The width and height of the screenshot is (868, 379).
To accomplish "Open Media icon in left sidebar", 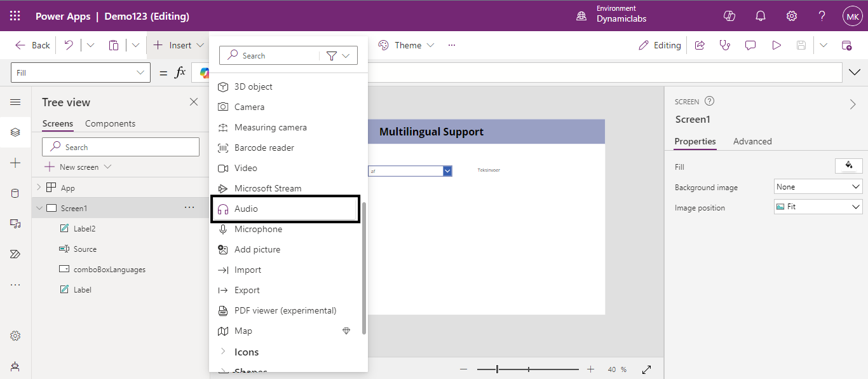I will click(15, 223).
